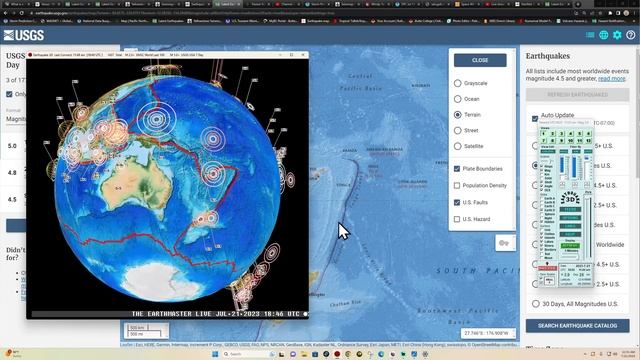This screenshot has height=360, width=640.
Task: Open File Explorer from the taskbar
Action: coord(304,354)
